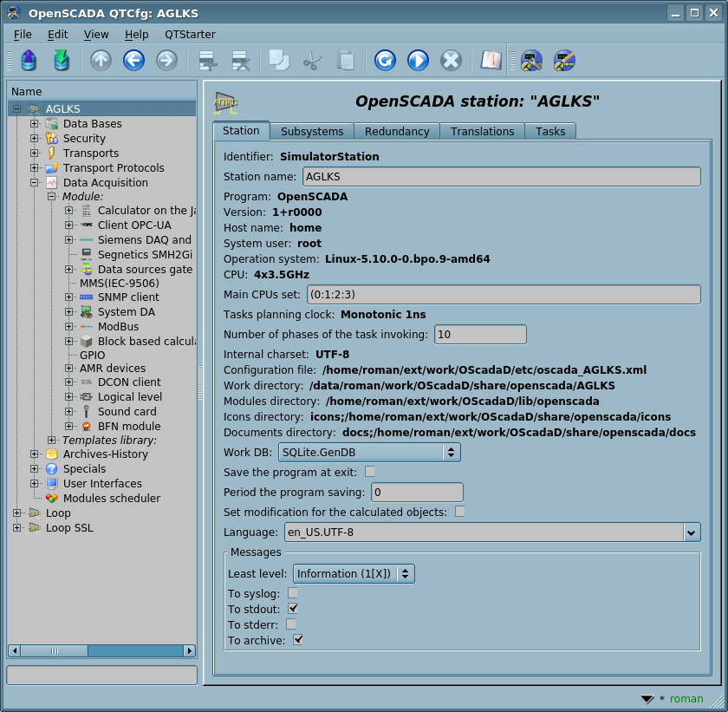Expand the Loop SSL station node
The image size is (728, 712).
[16, 527]
